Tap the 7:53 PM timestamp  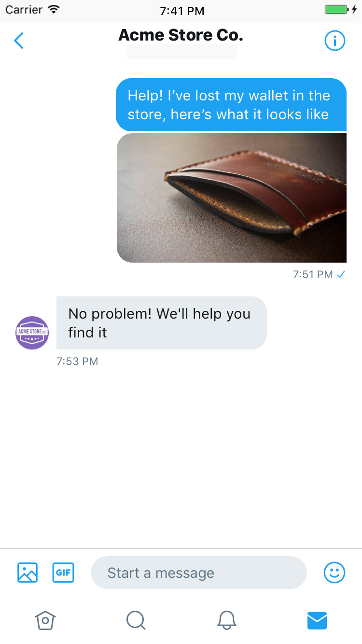coord(77,361)
